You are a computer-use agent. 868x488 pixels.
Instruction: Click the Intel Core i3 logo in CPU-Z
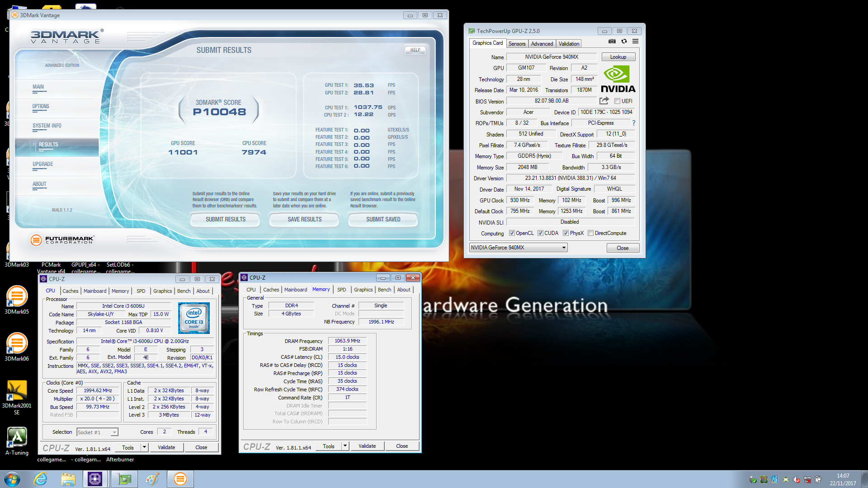[x=194, y=318]
